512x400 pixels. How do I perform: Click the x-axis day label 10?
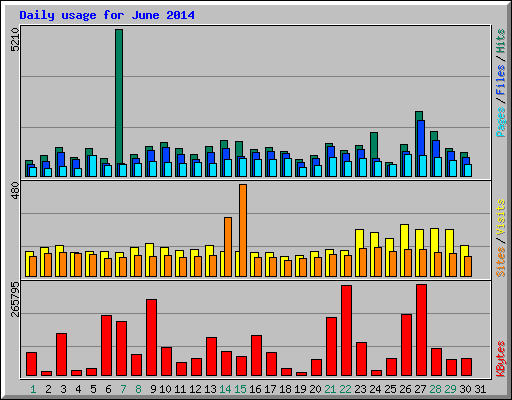coord(165,389)
